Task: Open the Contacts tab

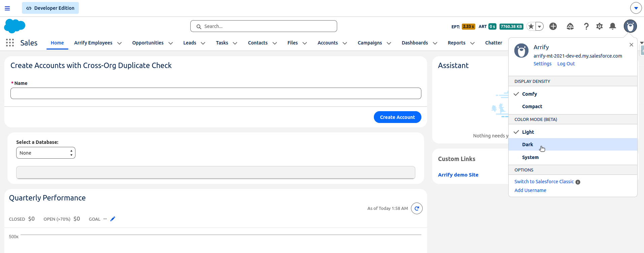Action: (258, 43)
